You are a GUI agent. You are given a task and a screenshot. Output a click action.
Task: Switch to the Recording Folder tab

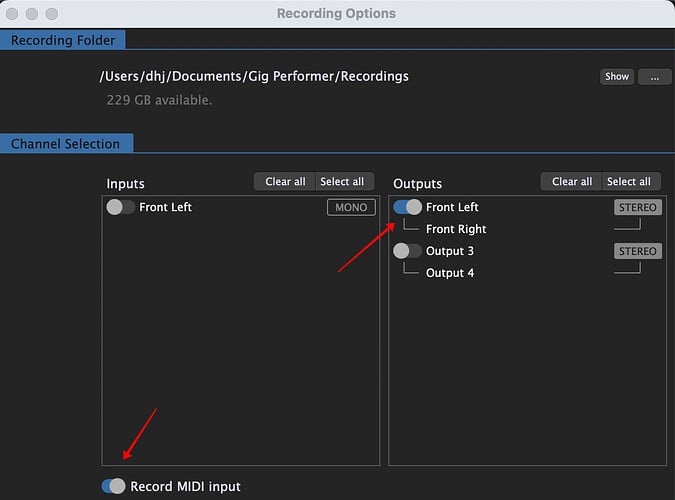coord(64,41)
